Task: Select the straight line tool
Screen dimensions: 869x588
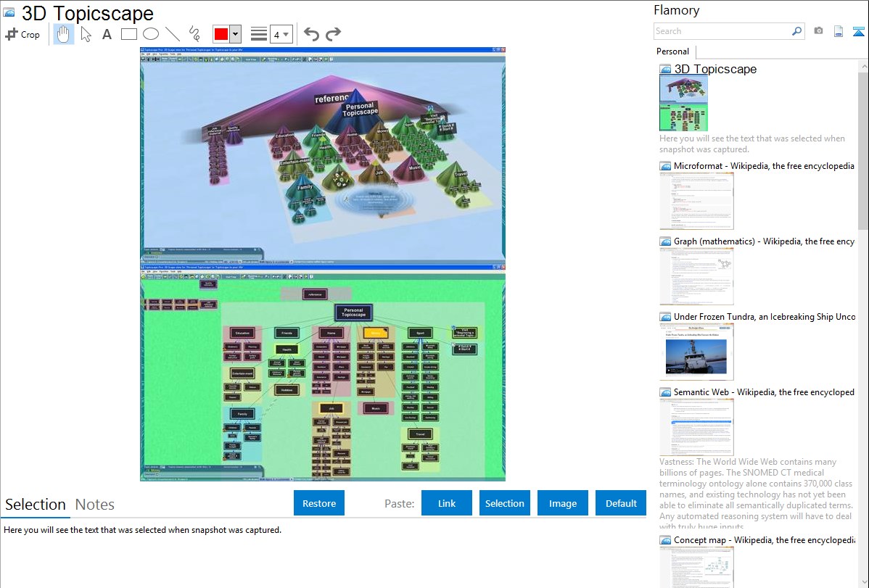Action: (173, 34)
